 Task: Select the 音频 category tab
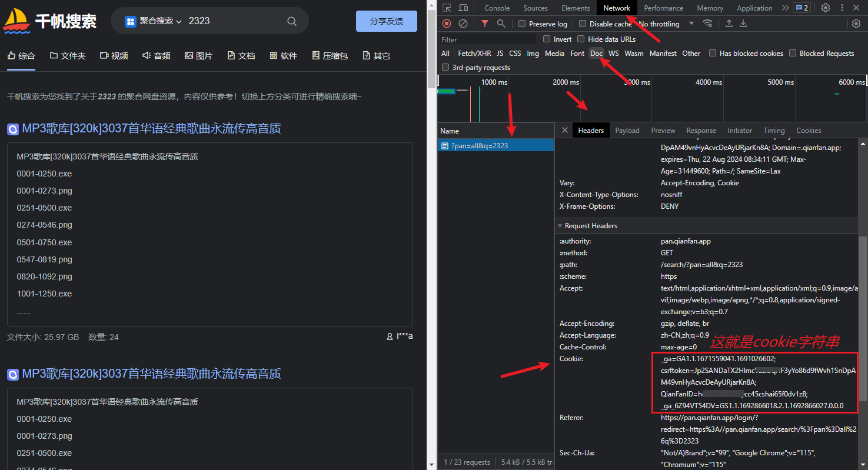(x=157, y=55)
